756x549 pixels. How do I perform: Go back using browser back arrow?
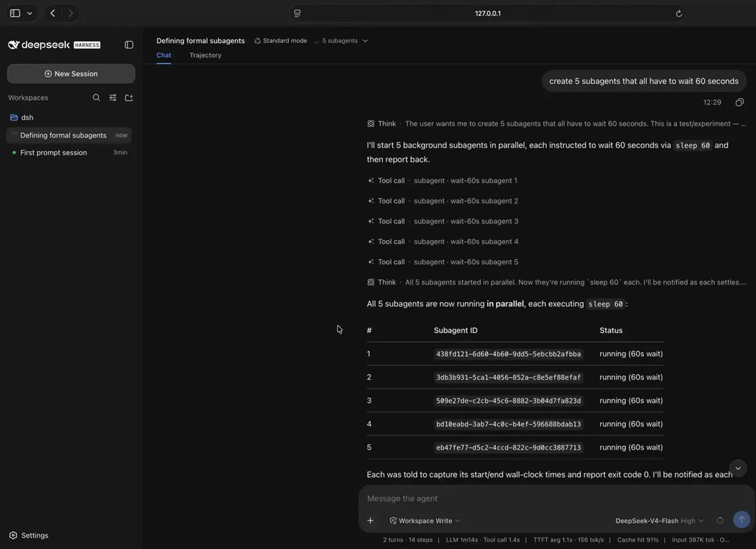[x=53, y=13]
